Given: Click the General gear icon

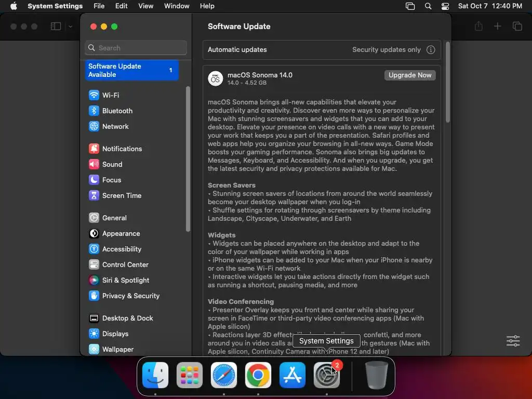Looking at the screenshot, I should [94, 218].
